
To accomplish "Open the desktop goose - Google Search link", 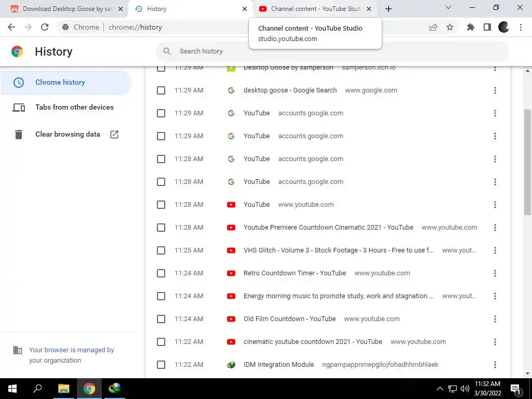I will click(x=290, y=90).
